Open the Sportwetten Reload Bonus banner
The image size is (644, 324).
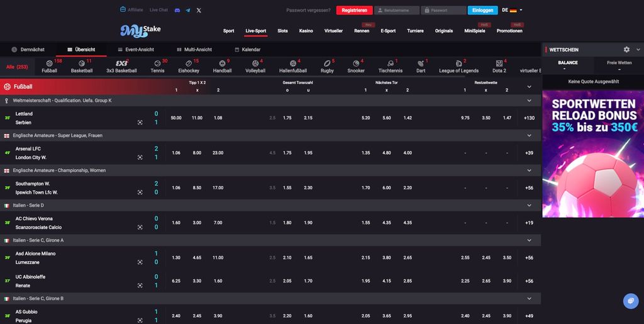(593, 154)
